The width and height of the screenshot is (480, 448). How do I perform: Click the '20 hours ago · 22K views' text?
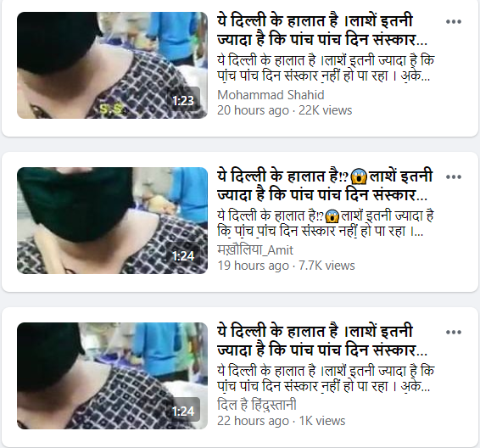point(285,110)
